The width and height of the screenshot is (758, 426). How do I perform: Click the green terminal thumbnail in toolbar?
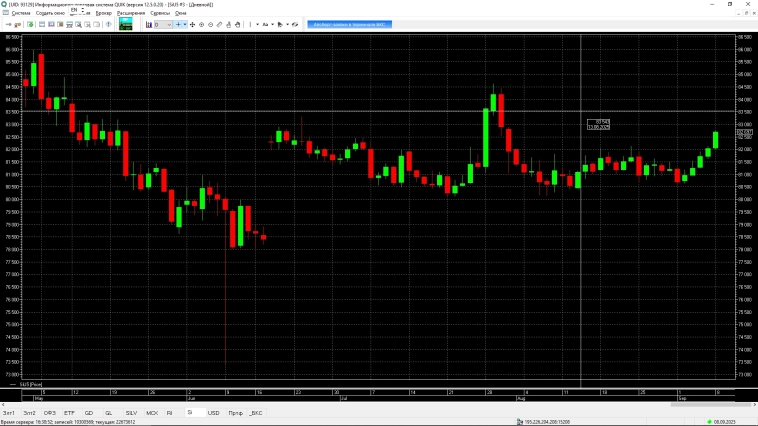tap(126, 24)
